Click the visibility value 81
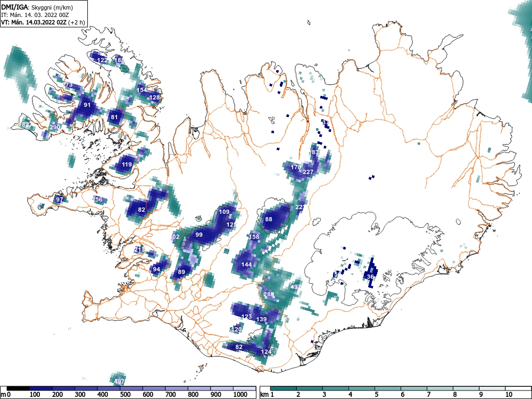 tap(114, 118)
